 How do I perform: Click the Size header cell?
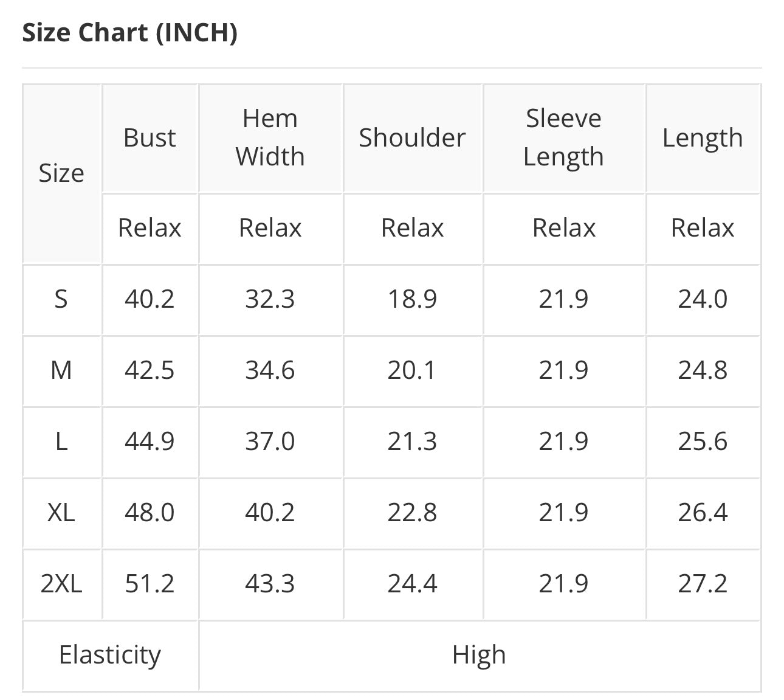point(61,173)
